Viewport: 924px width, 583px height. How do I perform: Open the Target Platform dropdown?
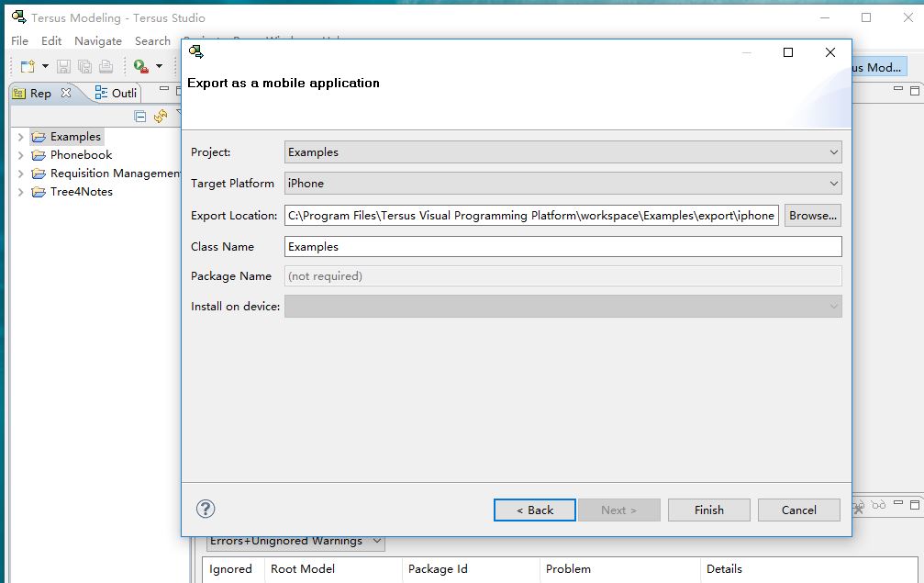(x=562, y=184)
